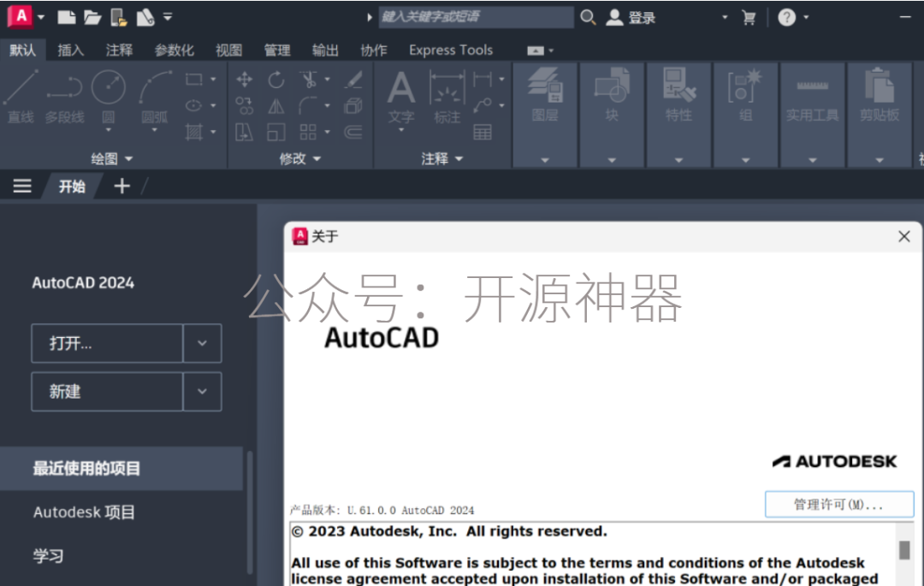The image size is (924, 586).
Task: Select the Array tool
Action: coord(308,132)
